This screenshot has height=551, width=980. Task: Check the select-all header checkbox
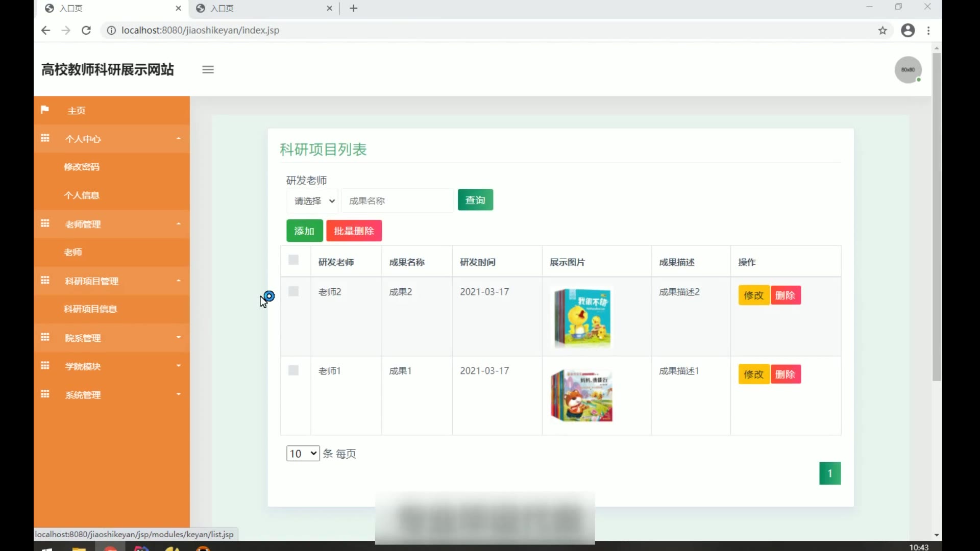click(293, 260)
